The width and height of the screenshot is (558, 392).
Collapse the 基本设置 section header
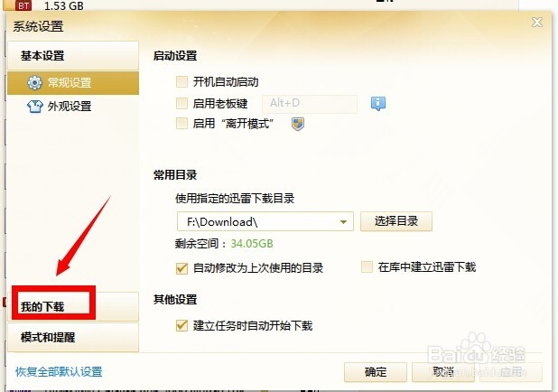73,55
